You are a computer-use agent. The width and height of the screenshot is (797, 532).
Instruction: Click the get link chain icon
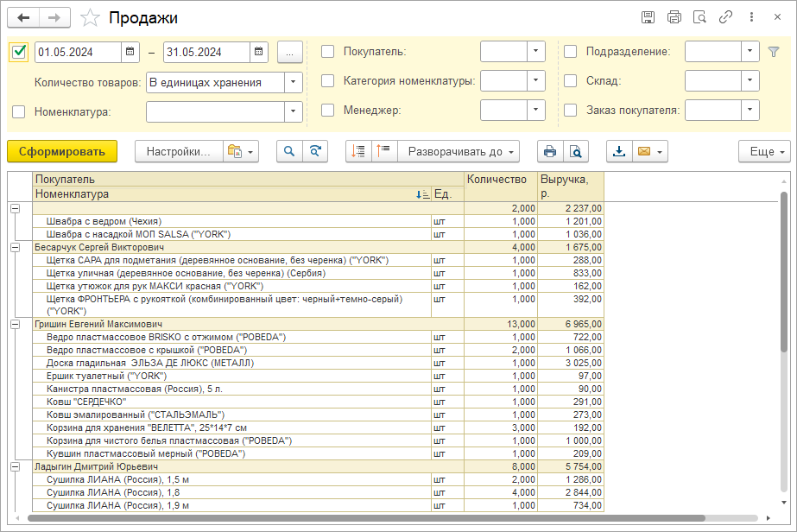click(726, 17)
